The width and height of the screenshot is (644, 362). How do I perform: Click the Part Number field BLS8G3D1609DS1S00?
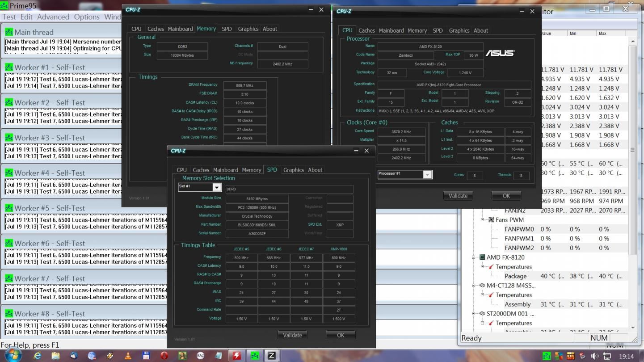(257, 225)
